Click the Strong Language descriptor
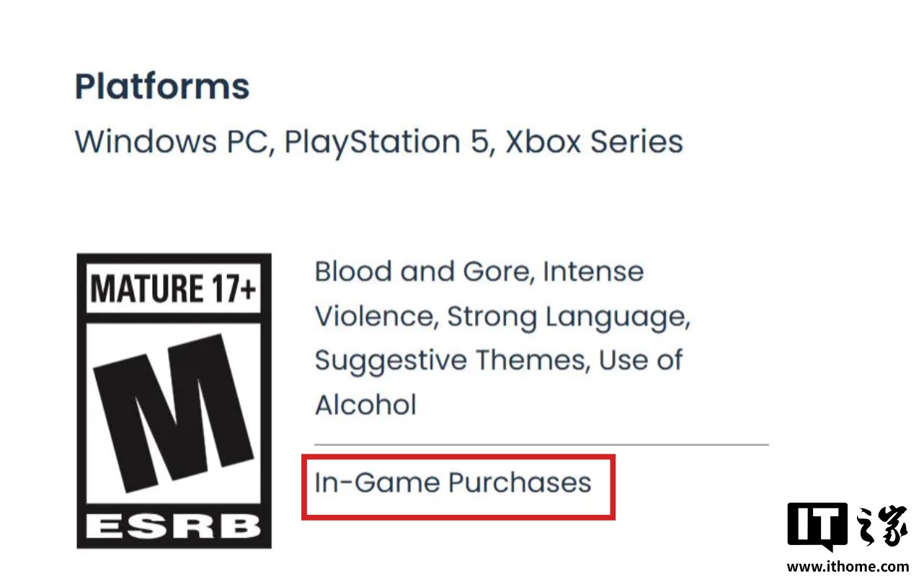This screenshot has width=924, height=584. (567, 317)
